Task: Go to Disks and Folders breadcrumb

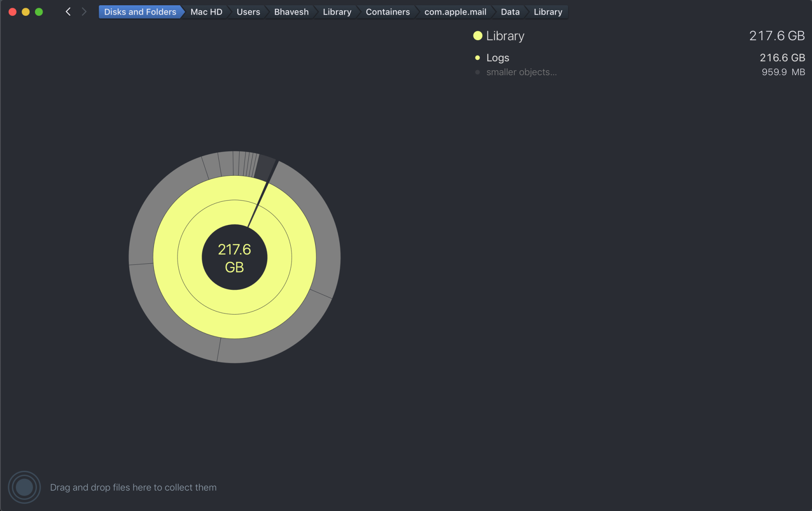Action: coord(140,12)
